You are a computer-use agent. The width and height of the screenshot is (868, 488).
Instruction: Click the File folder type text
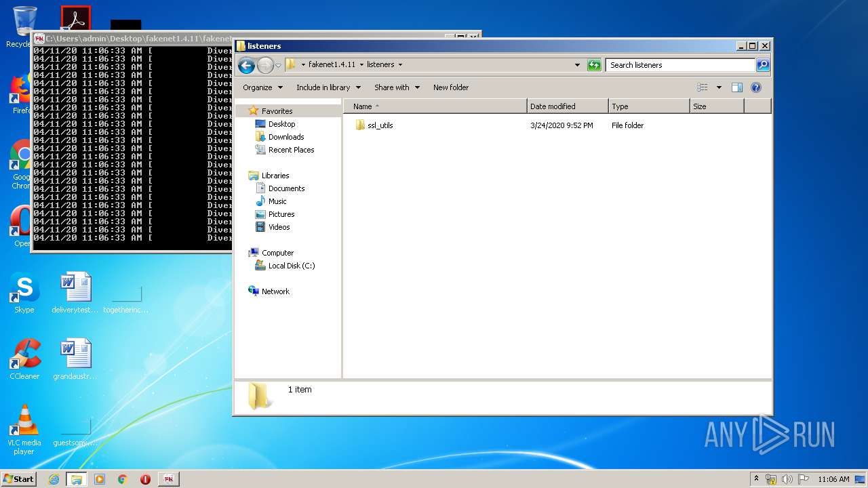point(627,125)
